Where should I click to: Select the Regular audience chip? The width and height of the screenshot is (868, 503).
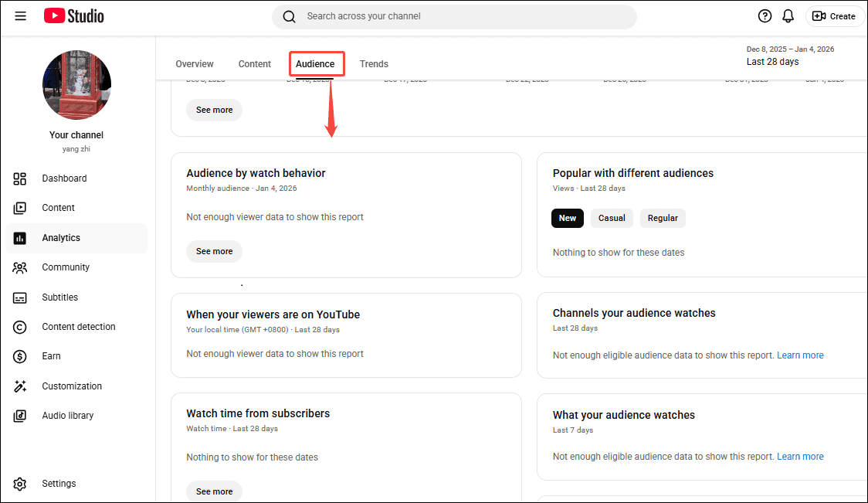[662, 218]
